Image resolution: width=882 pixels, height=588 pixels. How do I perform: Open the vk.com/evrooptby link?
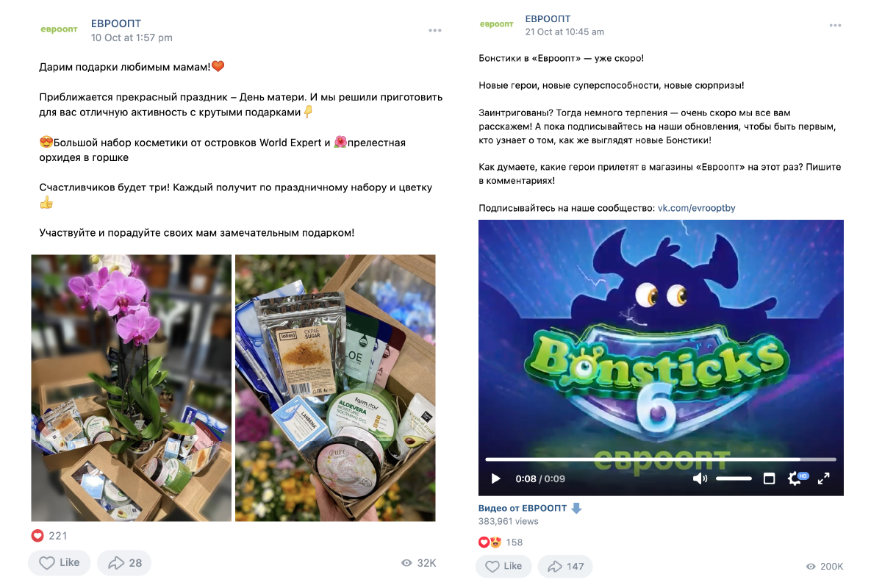point(696,208)
